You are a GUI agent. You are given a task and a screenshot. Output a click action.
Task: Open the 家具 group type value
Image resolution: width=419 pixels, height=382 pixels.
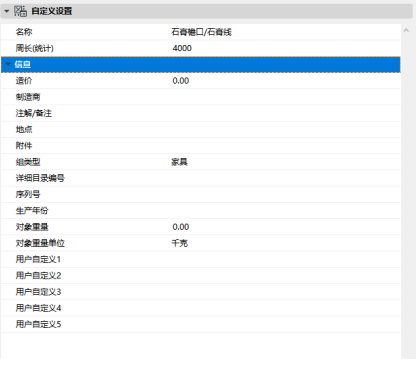(x=180, y=162)
